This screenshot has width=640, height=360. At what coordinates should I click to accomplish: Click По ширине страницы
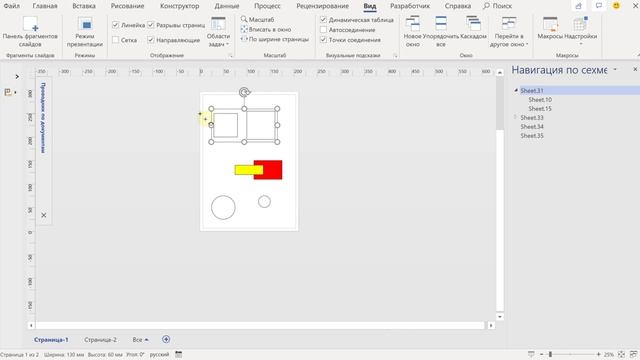tap(274, 40)
